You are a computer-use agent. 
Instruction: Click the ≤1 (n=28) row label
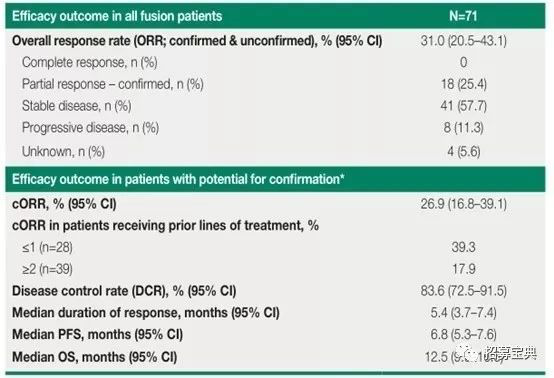(x=47, y=247)
